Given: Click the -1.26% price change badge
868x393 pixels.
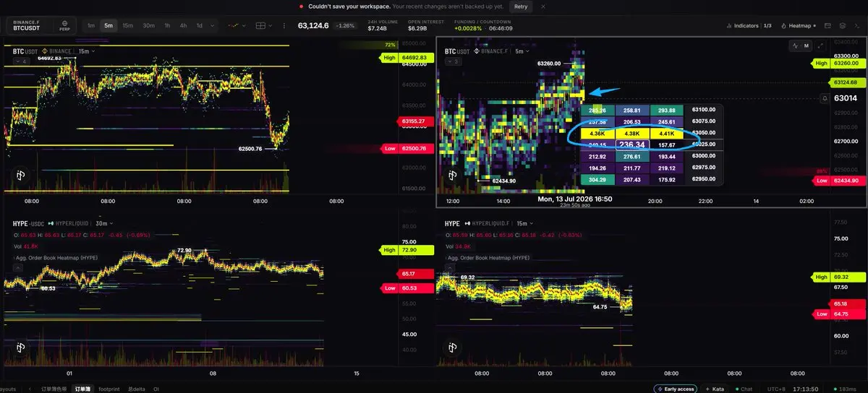Looking at the screenshot, I should pos(346,25).
